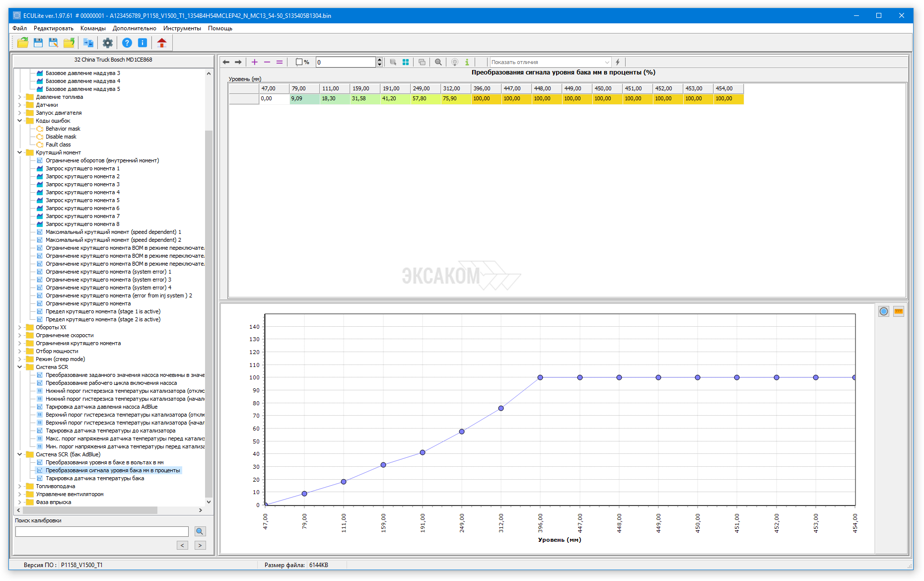Click the open file folder icon
The image size is (924, 581).
(x=22, y=43)
